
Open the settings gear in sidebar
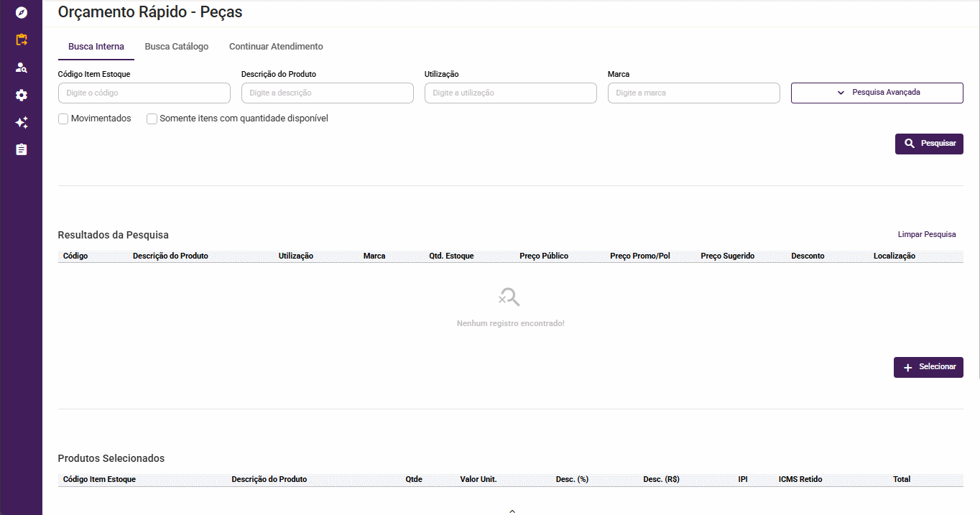22,95
